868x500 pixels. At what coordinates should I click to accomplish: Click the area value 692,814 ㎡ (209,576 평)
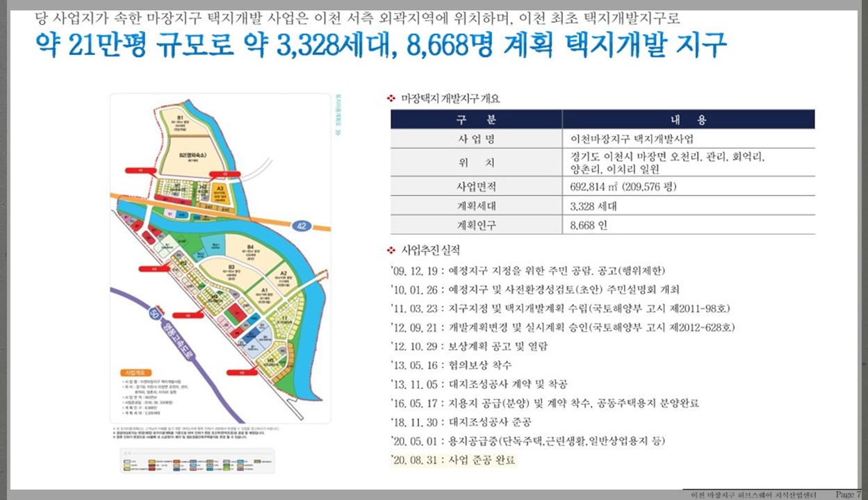coord(623,187)
